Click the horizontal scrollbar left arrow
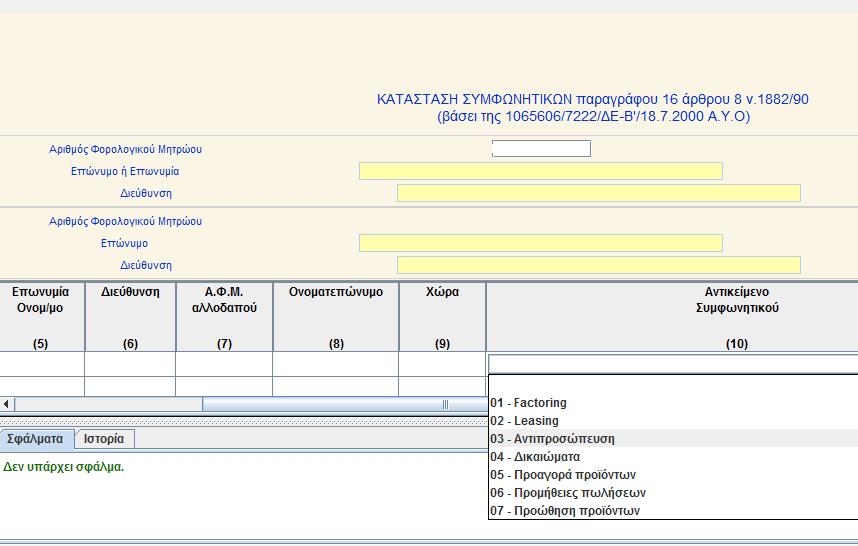 (x=7, y=405)
